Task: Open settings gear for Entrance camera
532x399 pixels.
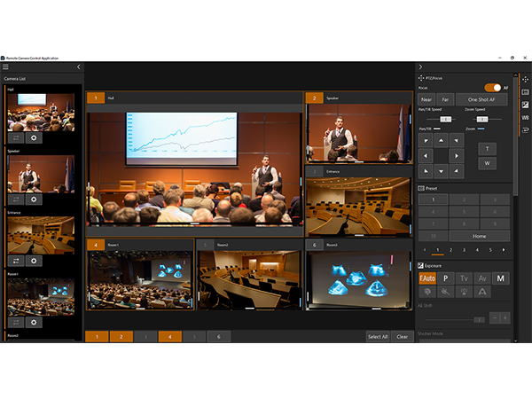Action: 35,261
